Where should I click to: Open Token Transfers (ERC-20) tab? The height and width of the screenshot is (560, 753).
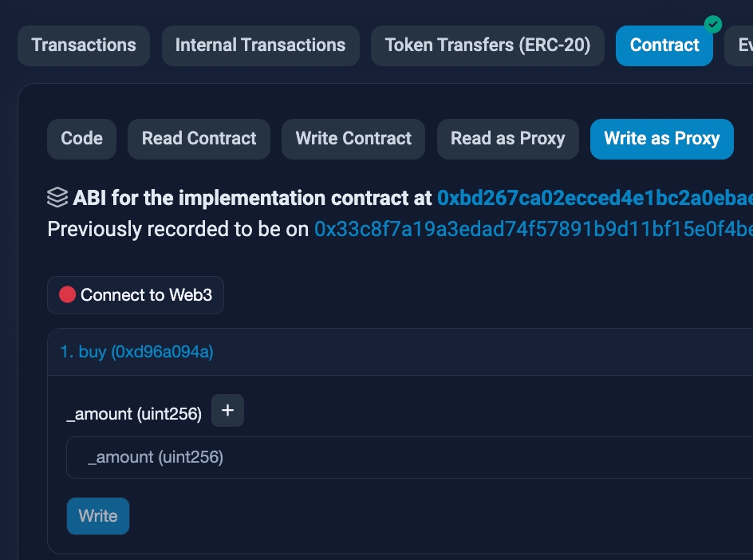tap(487, 45)
